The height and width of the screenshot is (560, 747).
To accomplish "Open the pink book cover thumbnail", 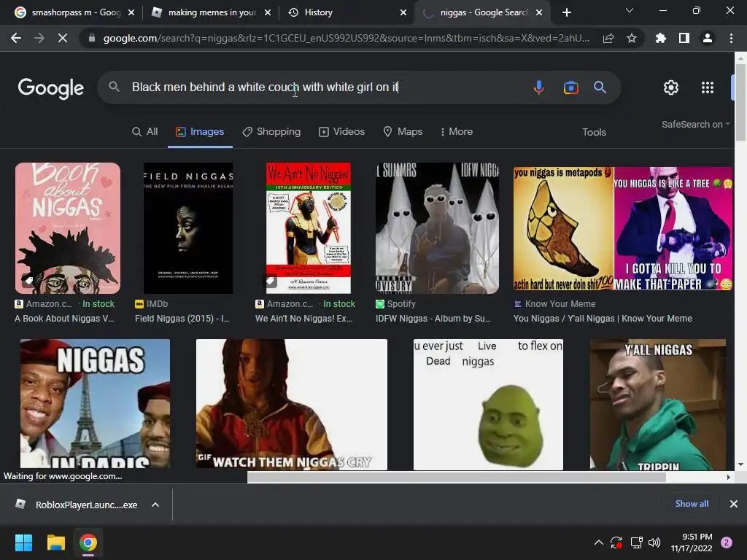I will [x=68, y=228].
